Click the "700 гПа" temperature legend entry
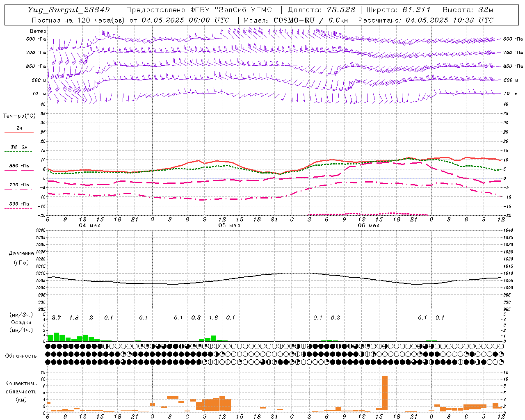Image resolution: width=525 pixels, height=420 pixels. coord(19,185)
